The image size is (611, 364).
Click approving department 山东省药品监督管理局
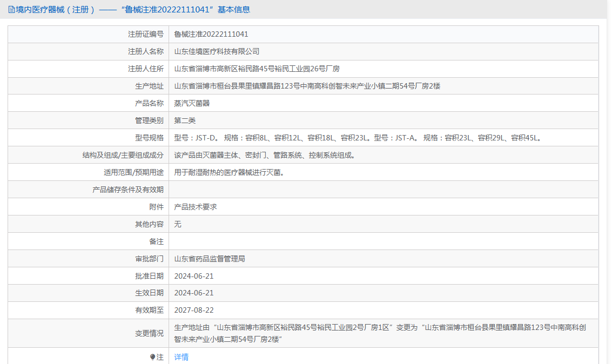[210, 259]
